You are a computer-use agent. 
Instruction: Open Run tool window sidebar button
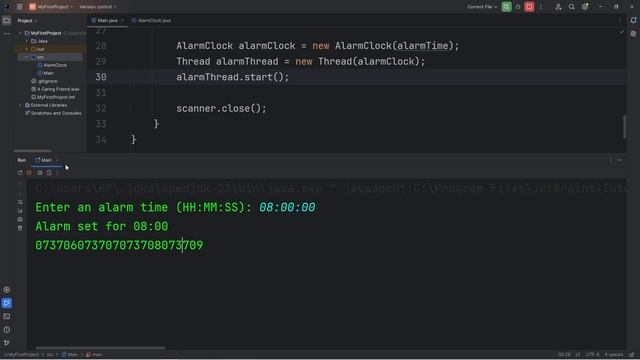coord(7,303)
